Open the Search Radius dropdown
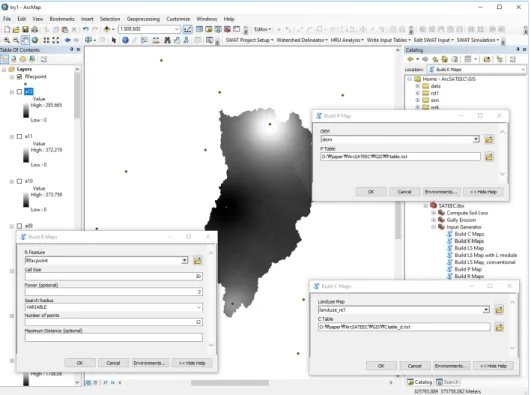This screenshot has width=531, height=395. coord(199,307)
